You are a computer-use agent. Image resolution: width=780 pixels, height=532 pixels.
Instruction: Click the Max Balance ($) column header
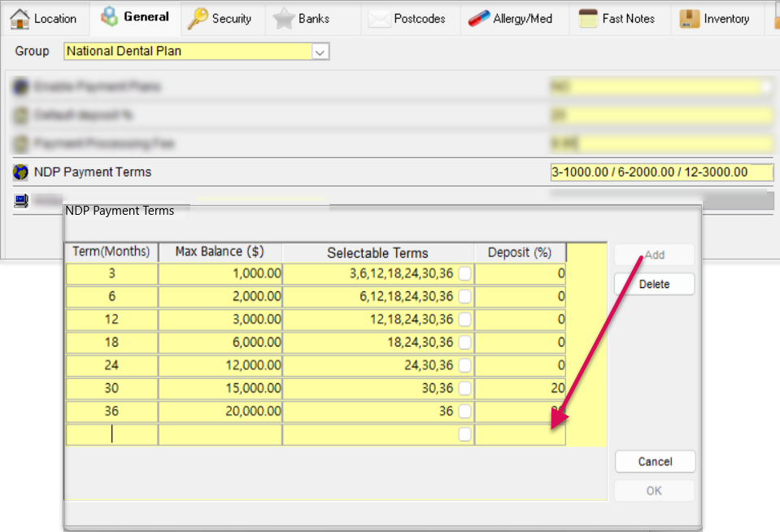coord(220,252)
